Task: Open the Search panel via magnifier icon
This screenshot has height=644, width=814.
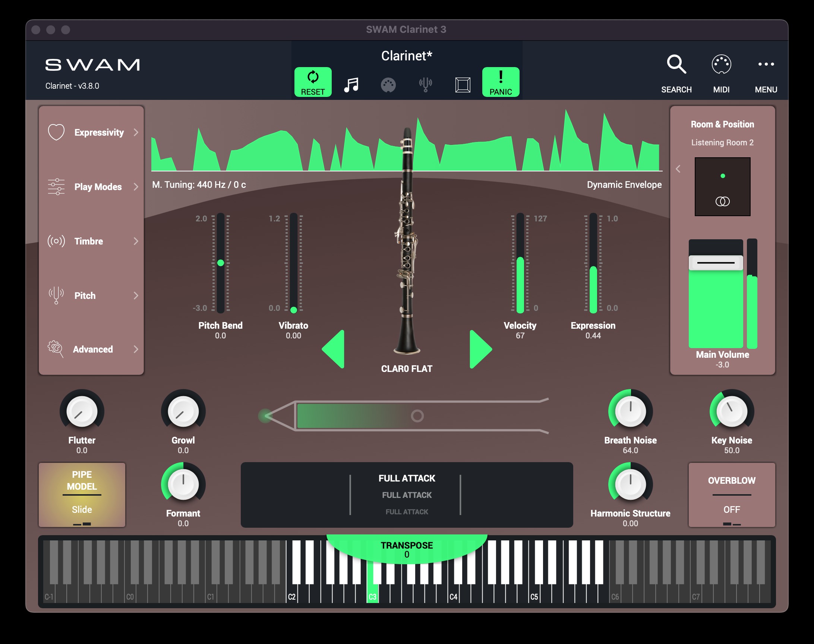Action: 676,64
